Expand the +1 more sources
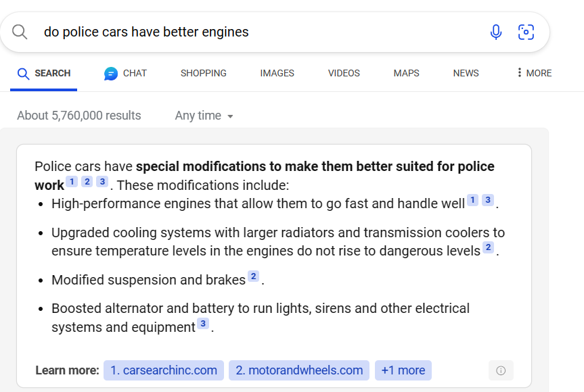This screenshot has height=392, width=584. click(x=403, y=370)
